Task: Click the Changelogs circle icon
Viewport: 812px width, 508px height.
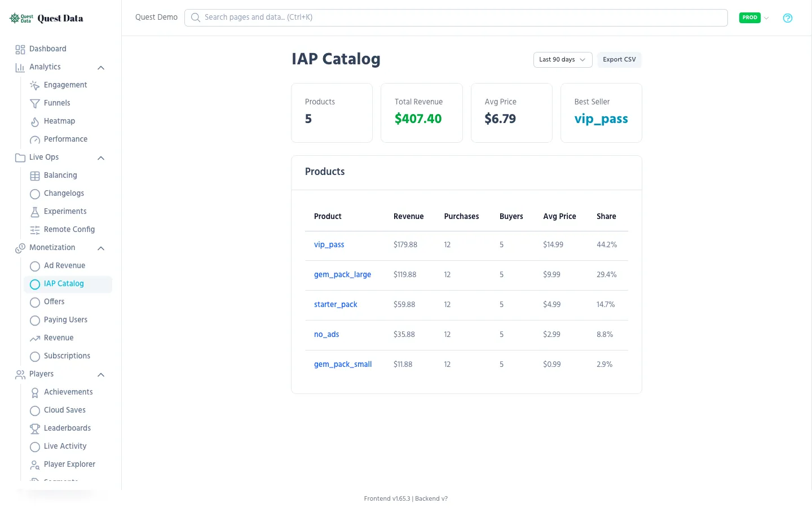Action: [x=35, y=194]
